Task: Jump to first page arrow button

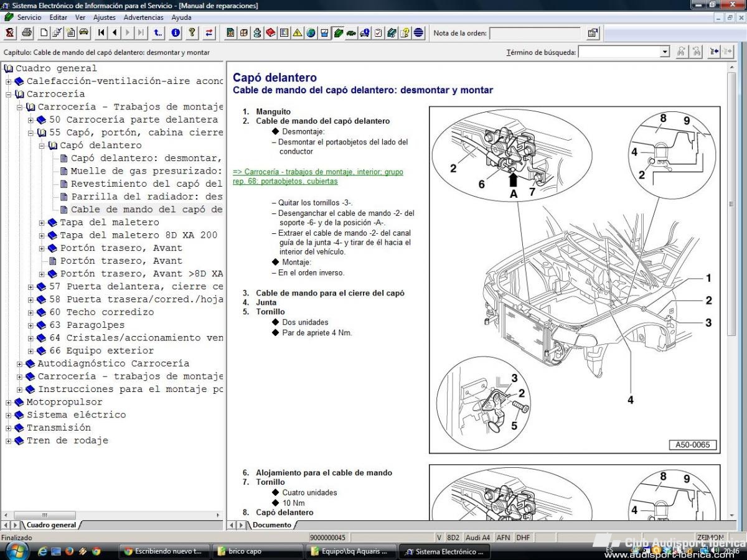Action: 101,33
